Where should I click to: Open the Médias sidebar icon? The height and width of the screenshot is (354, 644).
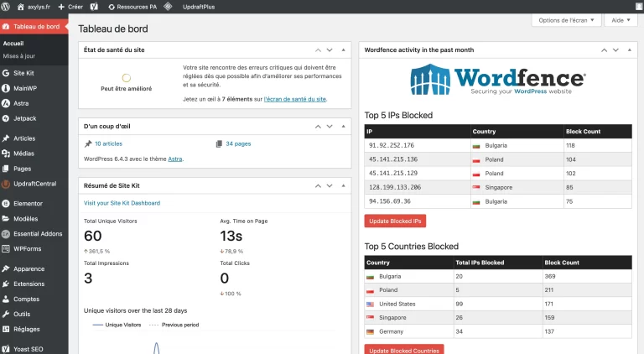[x=6, y=154]
